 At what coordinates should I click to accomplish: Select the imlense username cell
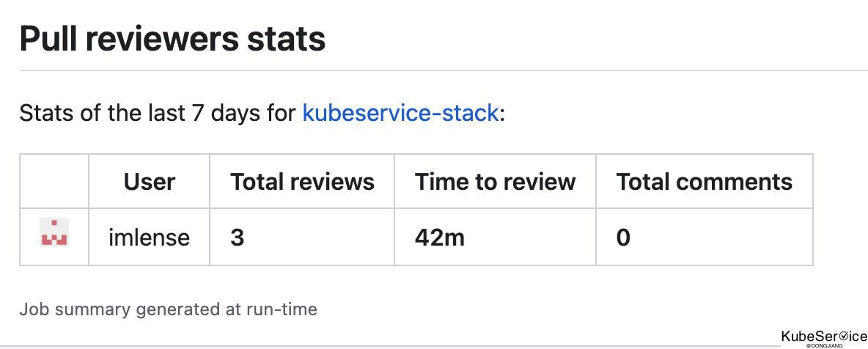[149, 237]
